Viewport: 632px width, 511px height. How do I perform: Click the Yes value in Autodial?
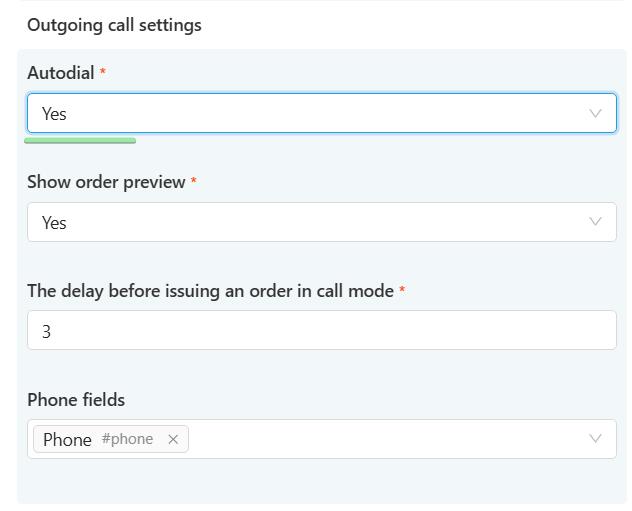(54, 114)
